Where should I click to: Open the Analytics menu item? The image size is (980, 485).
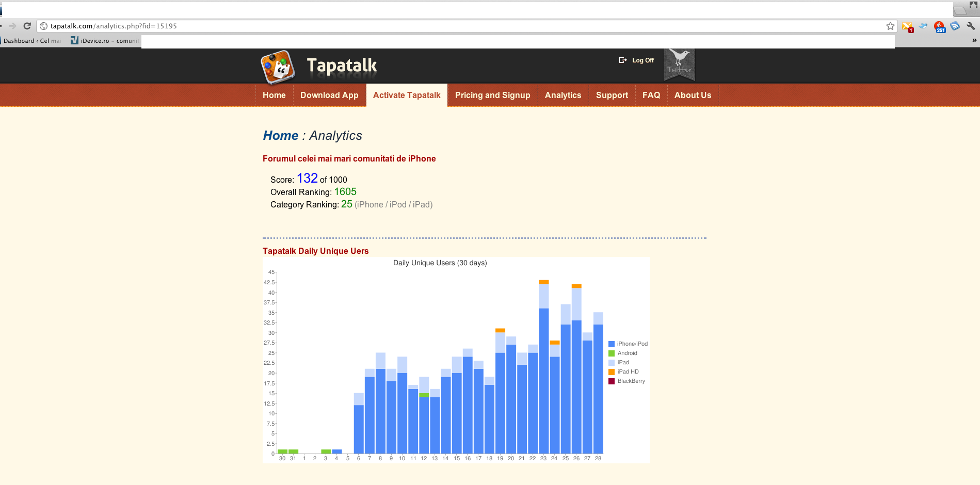click(563, 95)
